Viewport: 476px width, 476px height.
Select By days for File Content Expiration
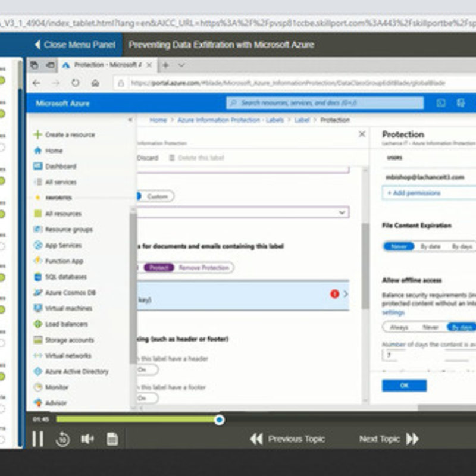tap(462, 246)
